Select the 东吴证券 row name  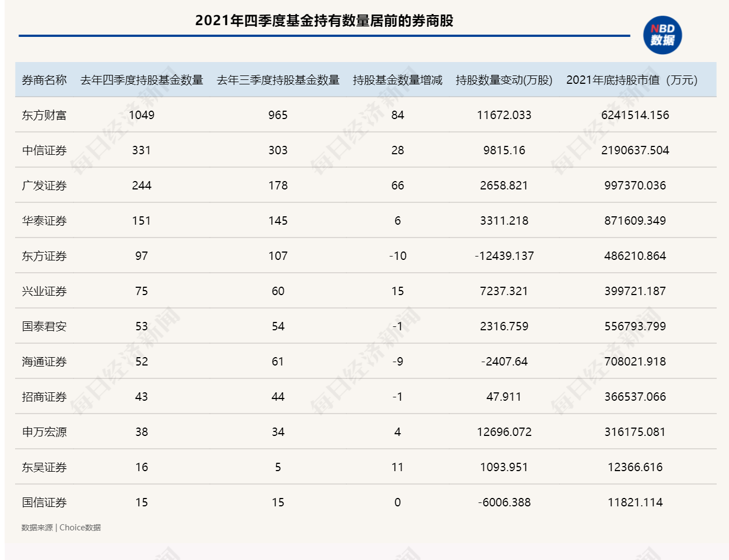coord(44,467)
